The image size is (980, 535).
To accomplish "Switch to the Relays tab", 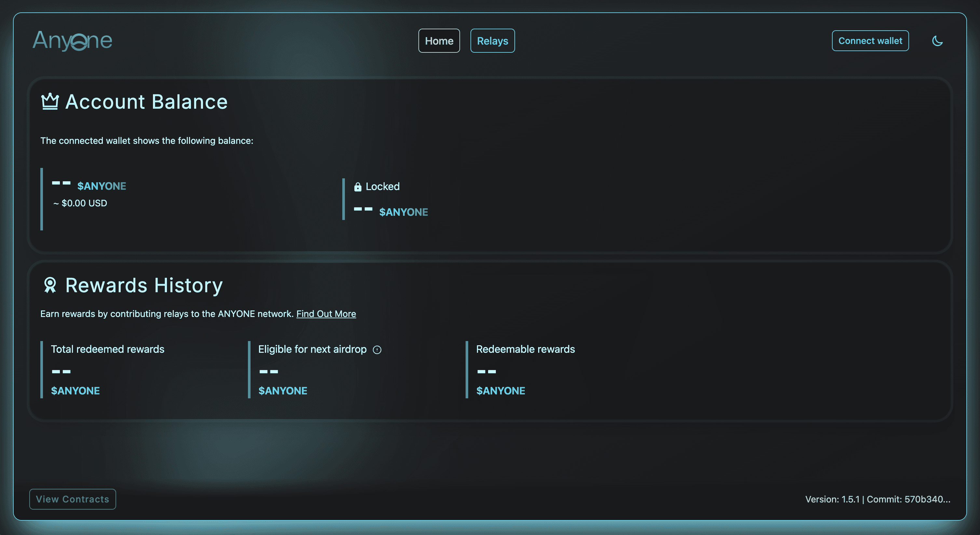I will [x=492, y=41].
